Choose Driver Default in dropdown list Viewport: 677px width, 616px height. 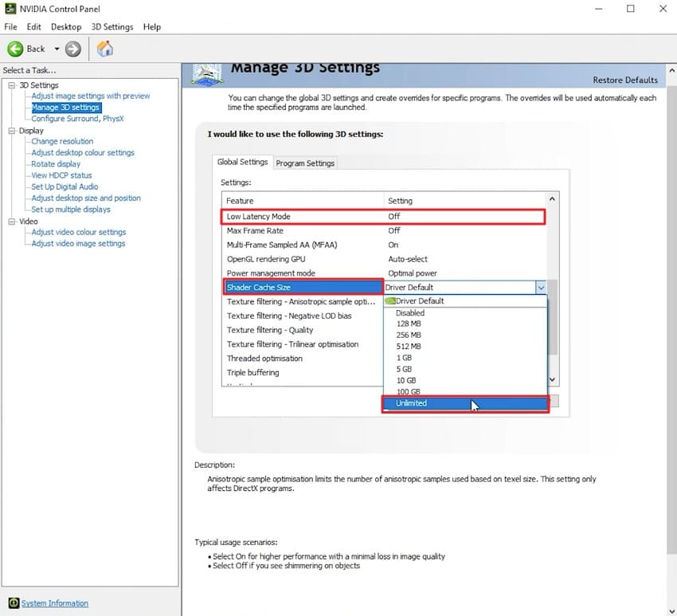pos(465,301)
